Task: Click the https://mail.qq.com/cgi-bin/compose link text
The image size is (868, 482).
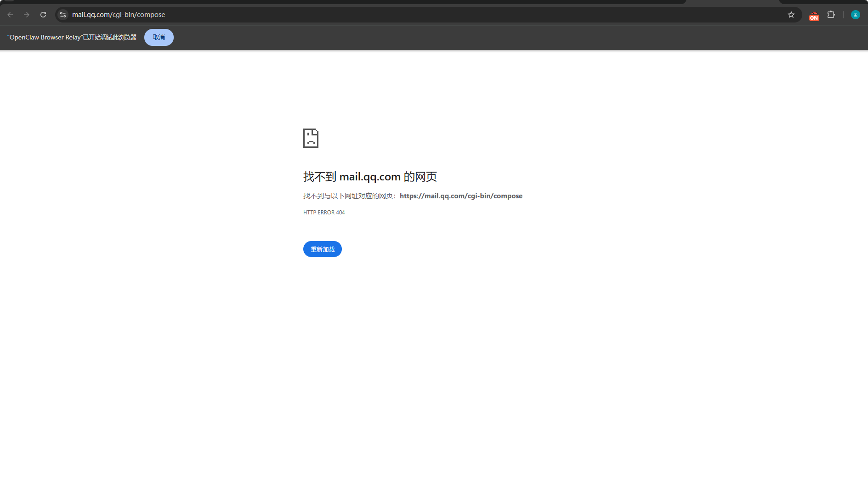Action: click(x=461, y=196)
